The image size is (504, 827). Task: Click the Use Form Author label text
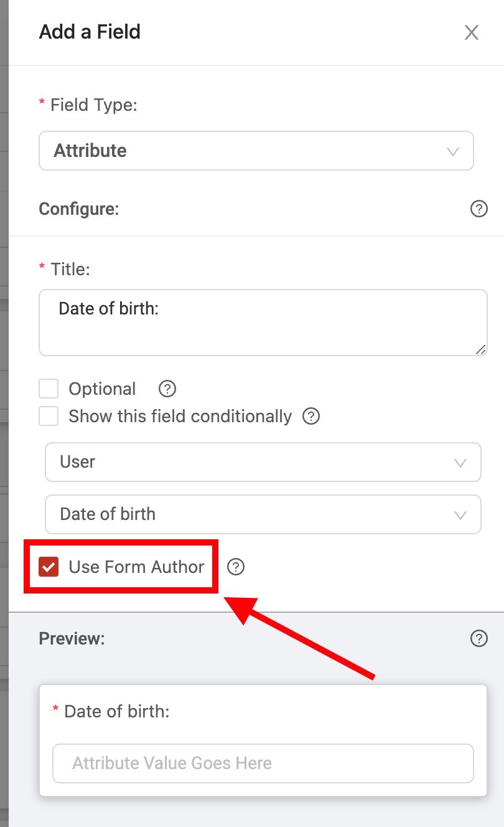[x=136, y=567]
